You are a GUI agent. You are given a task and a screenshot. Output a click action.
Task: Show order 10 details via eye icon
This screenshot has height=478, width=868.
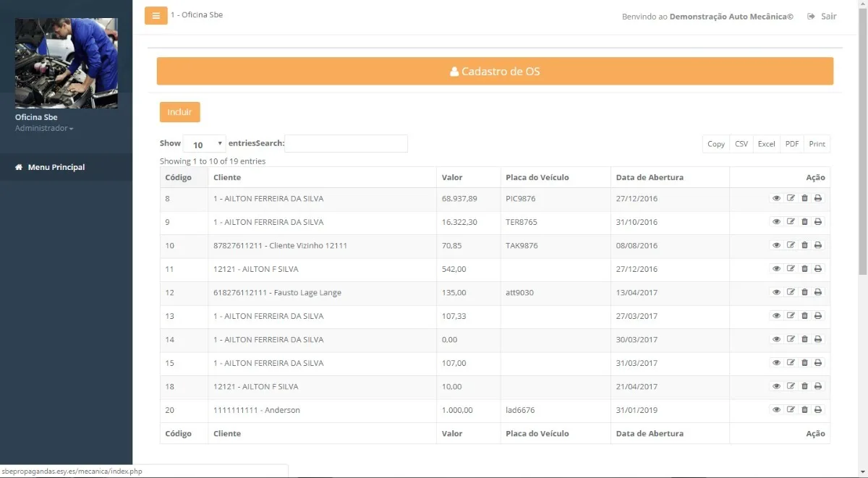coord(776,245)
